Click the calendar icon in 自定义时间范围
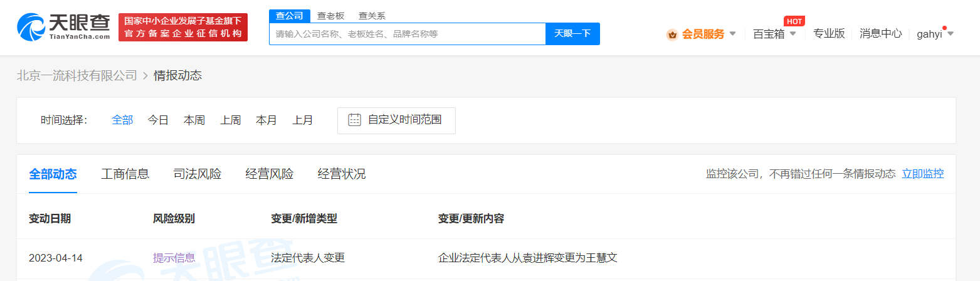This screenshot has height=281, width=980. pos(354,120)
